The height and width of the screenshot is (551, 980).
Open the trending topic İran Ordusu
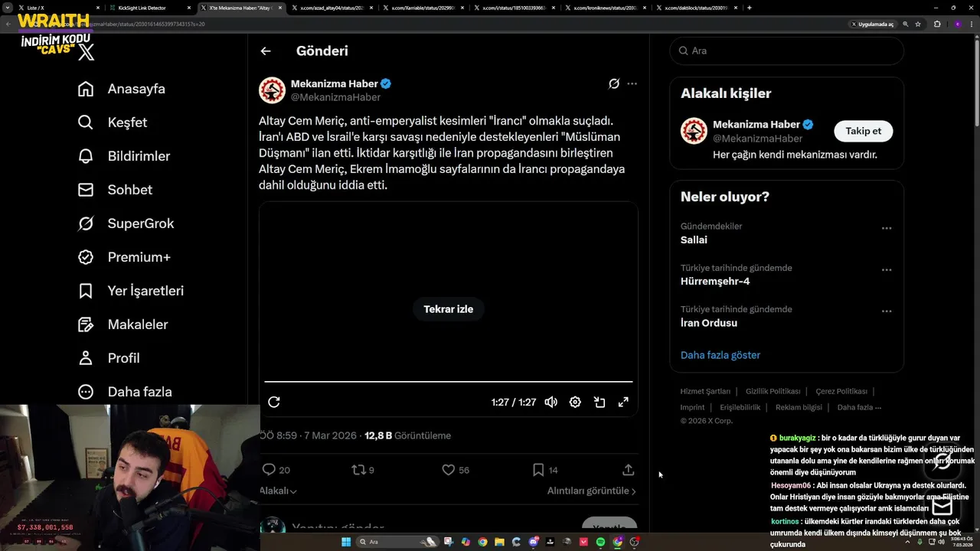709,323
